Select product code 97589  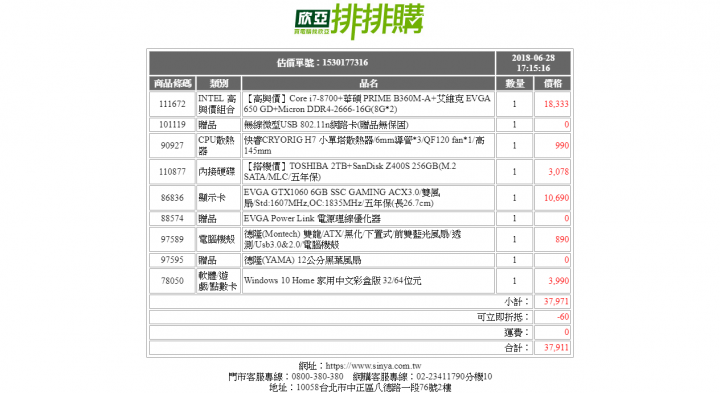pos(172,239)
